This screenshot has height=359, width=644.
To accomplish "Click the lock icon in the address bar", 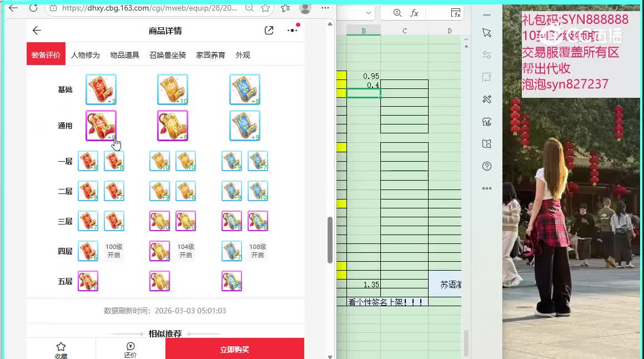I will tap(53, 8).
